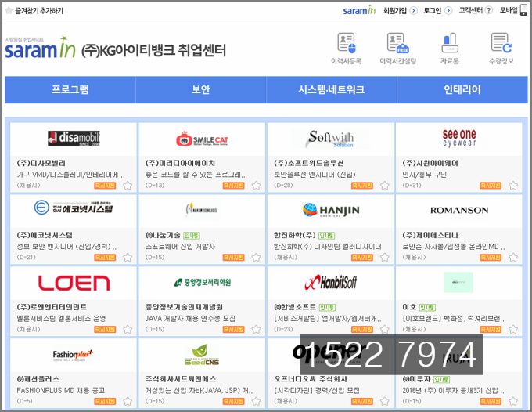Bookmark the 나눔기술 job star
Image resolution: width=532 pixels, height=412 pixels.
pos(256,258)
